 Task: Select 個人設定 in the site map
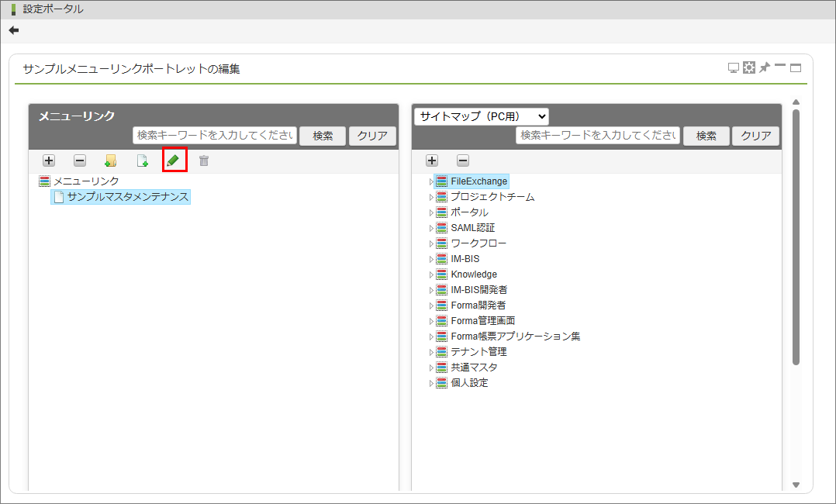(x=469, y=382)
